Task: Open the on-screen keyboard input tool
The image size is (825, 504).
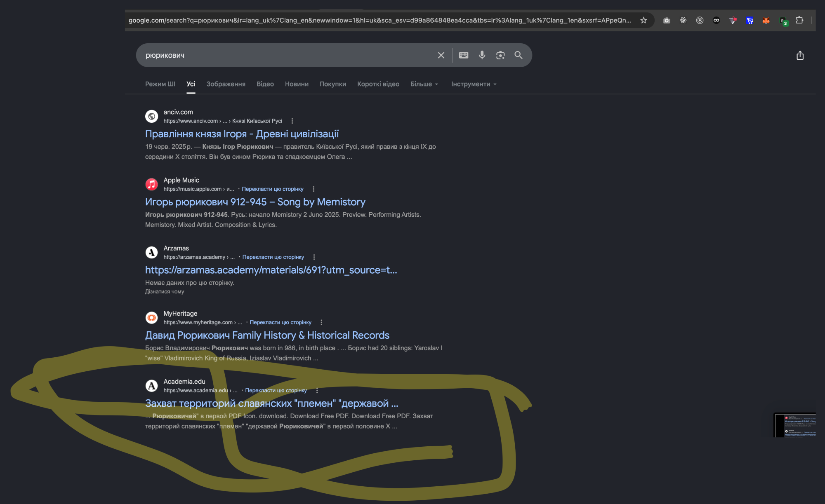Action: 464,55
